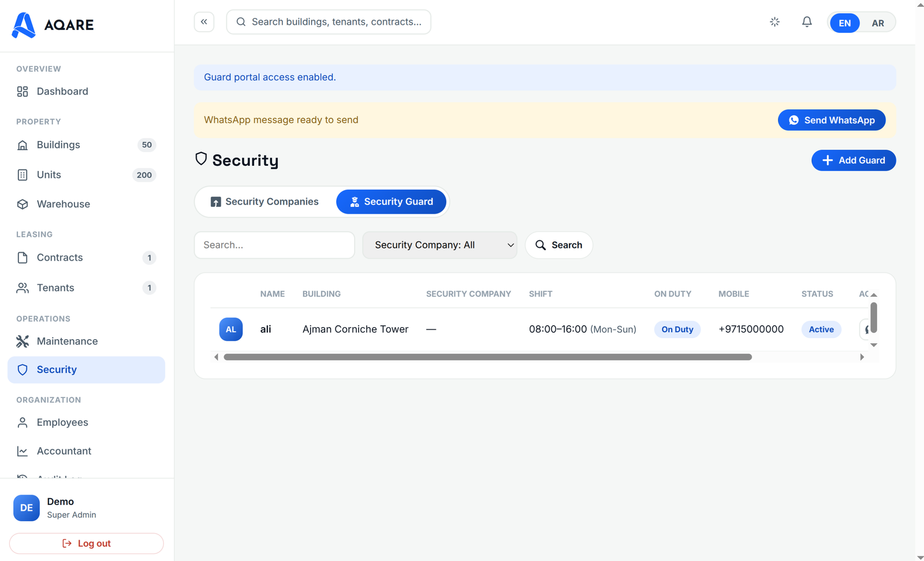Click the Send WhatsApp button
924x561 pixels.
(x=832, y=120)
